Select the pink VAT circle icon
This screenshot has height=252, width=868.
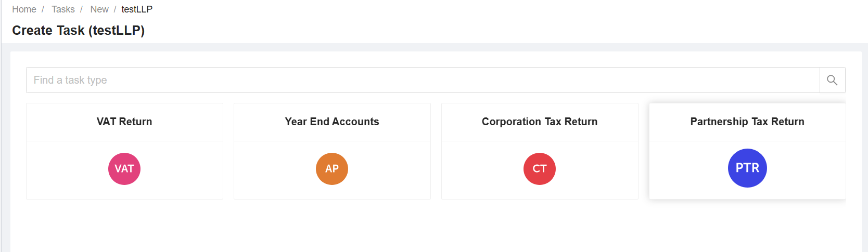click(124, 169)
